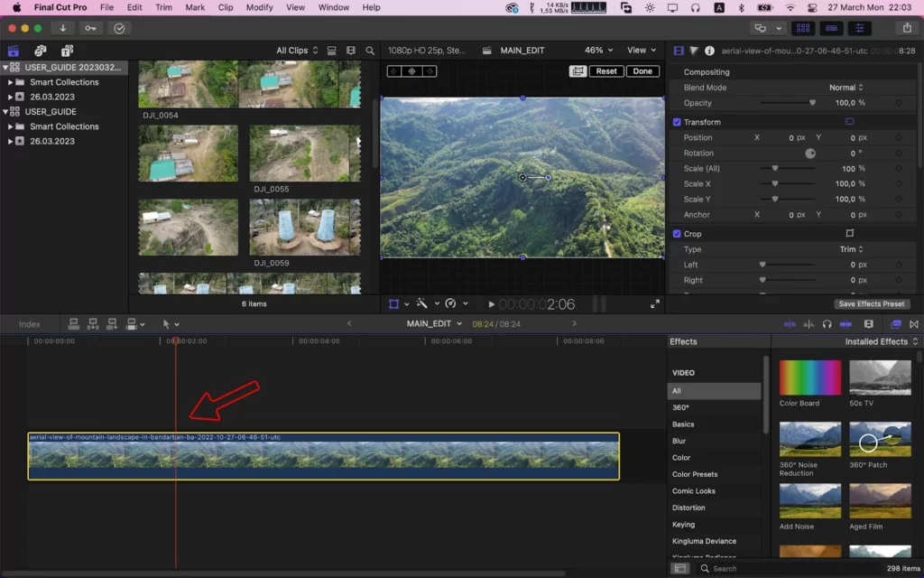Toggle the Crop checkbox
This screenshot has width=924, height=578.
tap(677, 234)
